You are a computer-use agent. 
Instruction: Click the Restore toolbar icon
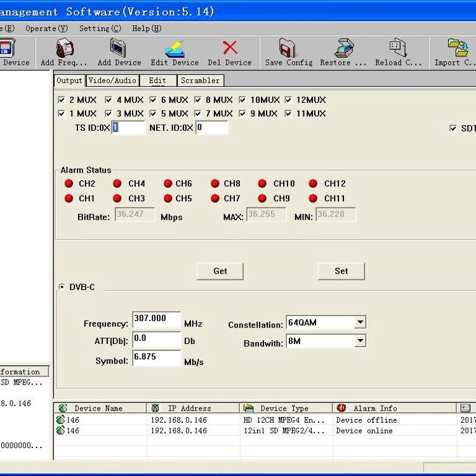(343, 49)
